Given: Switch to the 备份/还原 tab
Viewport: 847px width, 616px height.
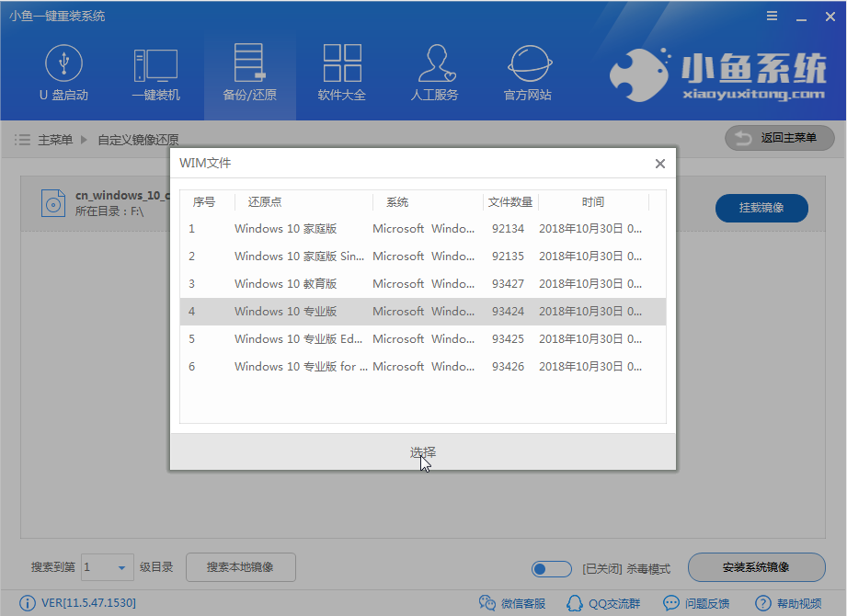Looking at the screenshot, I should point(249,74).
